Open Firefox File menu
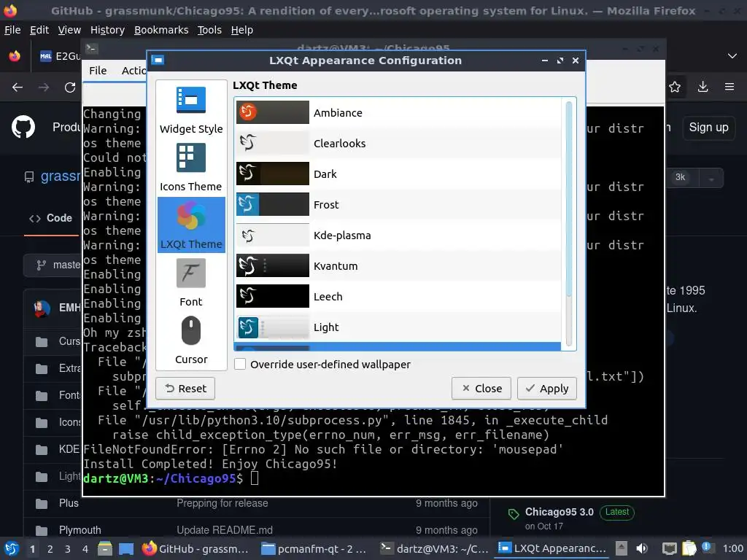Screen dimensions: 747x560 coord(12,30)
